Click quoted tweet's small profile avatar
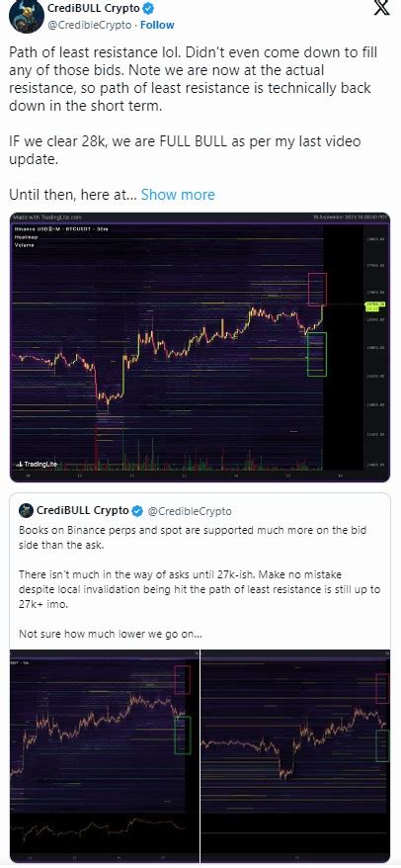This screenshot has height=868, width=401. click(26, 510)
